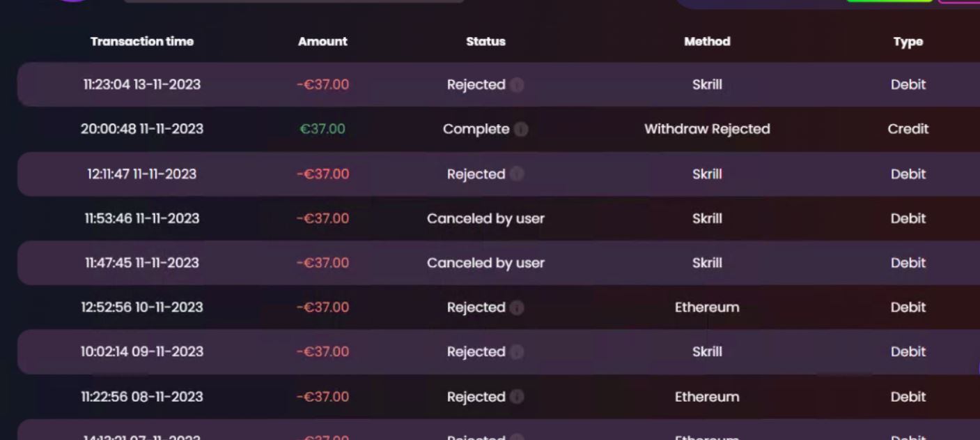
Task: Click Ethereum method on 10-11-2023 row
Action: [707, 308]
